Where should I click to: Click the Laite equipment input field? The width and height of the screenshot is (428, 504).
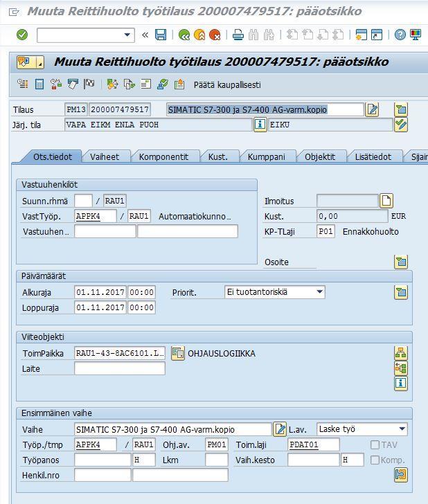click(x=120, y=368)
